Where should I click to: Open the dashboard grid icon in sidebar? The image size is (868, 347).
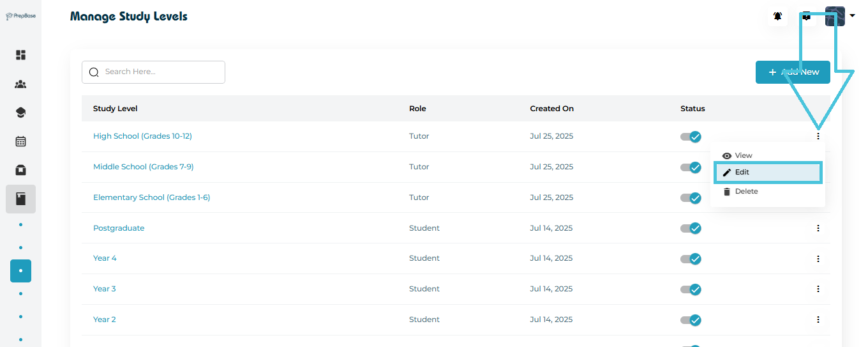click(20, 55)
